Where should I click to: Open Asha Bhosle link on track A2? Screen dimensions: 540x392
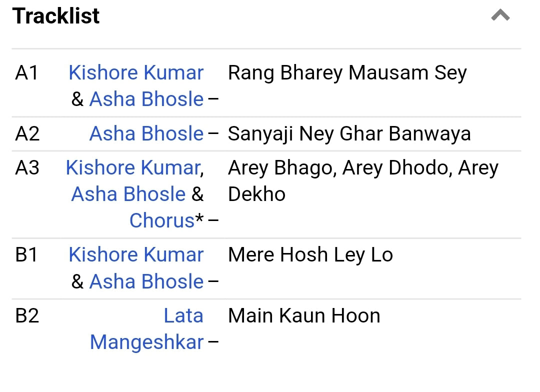click(146, 134)
